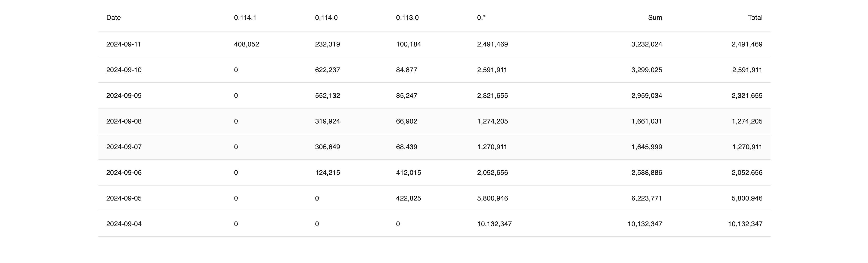Select the 2024-09-10 date cell
868x263 pixels.
(x=124, y=70)
